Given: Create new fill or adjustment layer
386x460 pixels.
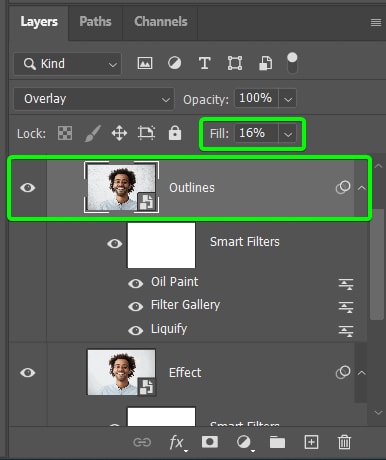Looking at the screenshot, I should [245, 443].
